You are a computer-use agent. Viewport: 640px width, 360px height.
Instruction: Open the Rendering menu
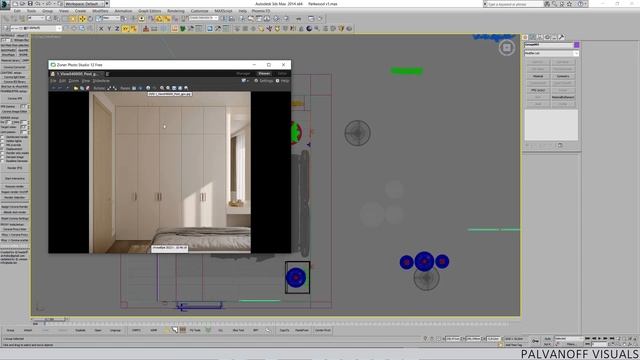tap(176, 11)
